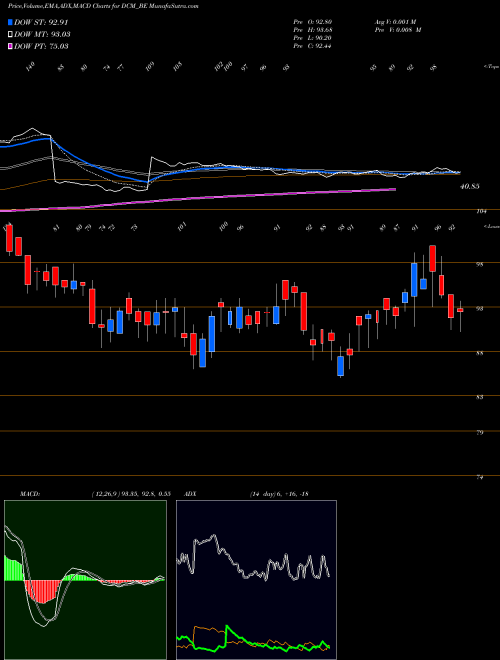Click the white DOW MT legend swatch
Image resolution: width=500 pixels, height=660 pixels.
click(x=10, y=35)
